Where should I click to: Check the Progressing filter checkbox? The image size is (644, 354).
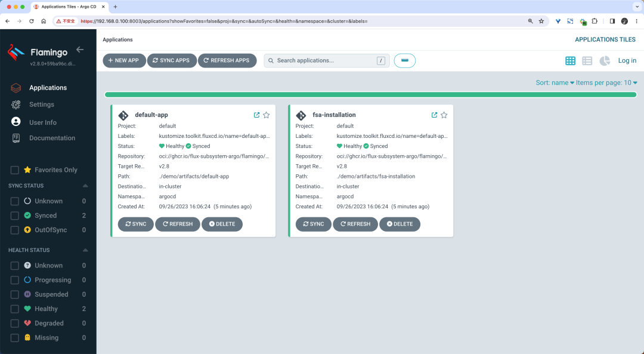(15, 281)
